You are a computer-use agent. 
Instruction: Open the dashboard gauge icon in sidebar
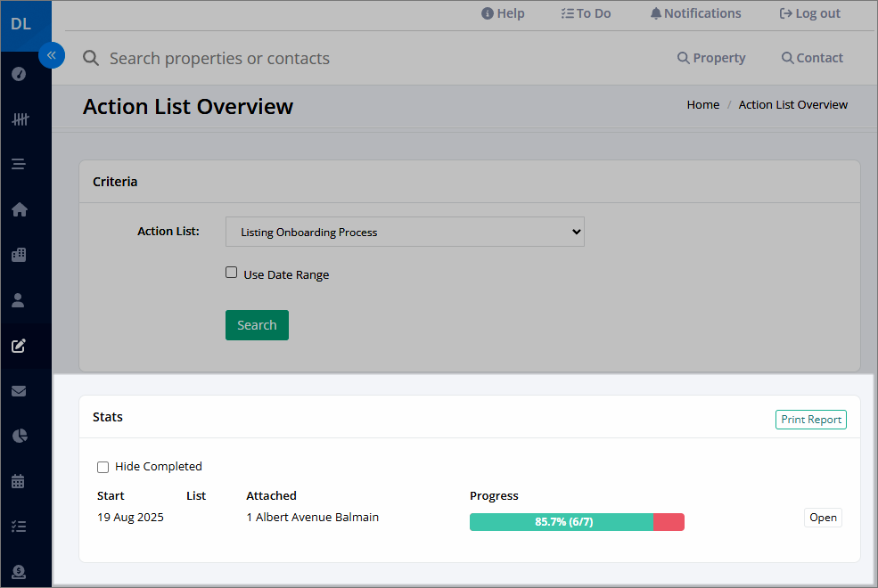[19, 74]
